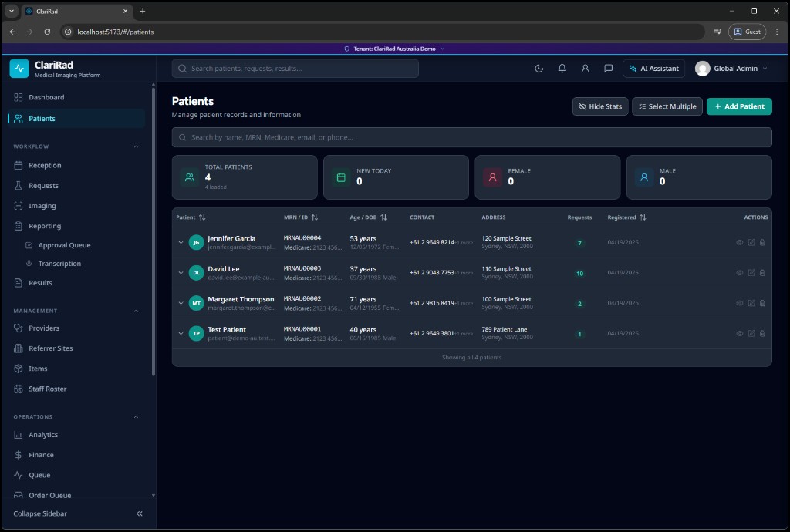Open the tenant selector dropdown
790x532 pixels.
(x=394, y=49)
